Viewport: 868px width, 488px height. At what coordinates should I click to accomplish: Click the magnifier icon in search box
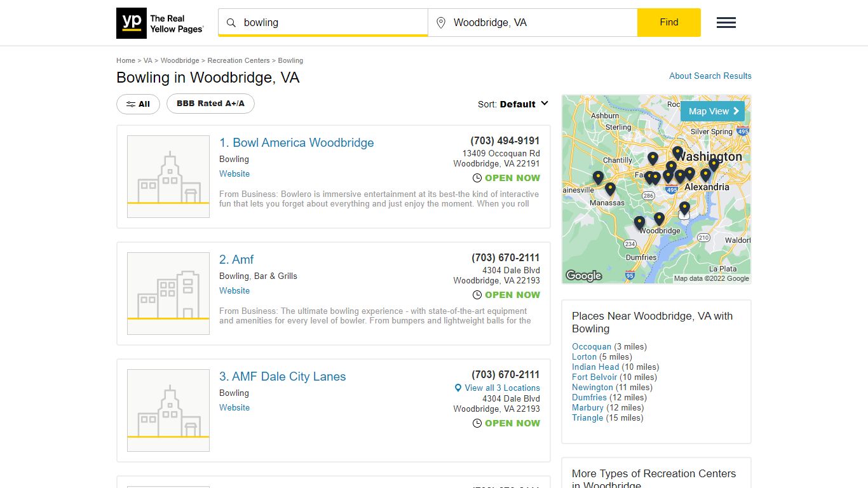231,23
